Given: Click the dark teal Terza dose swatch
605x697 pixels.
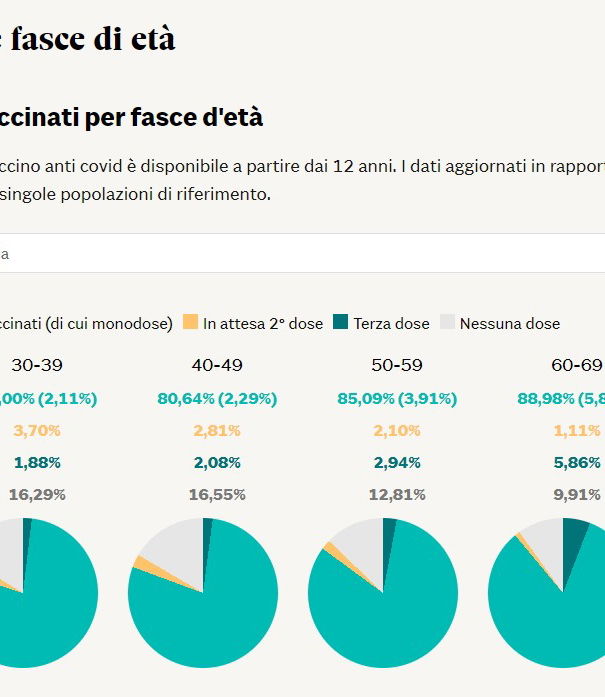Looking at the screenshot, I should [x=341, y=322].
